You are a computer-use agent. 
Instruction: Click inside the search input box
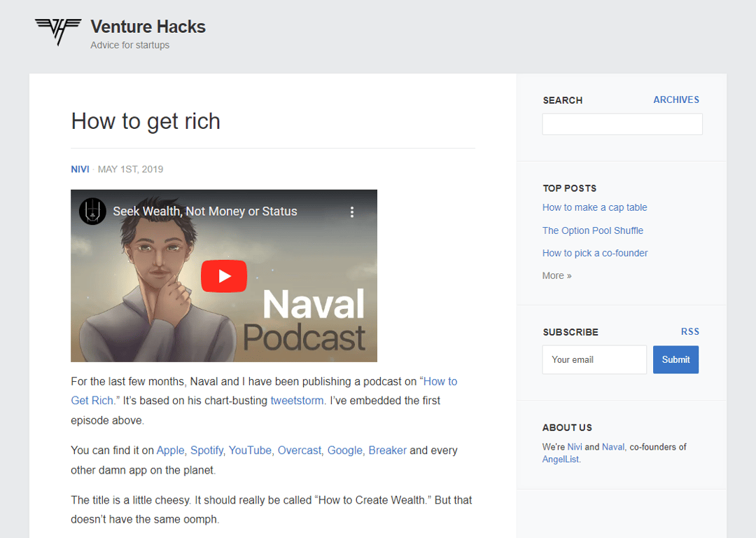pos(622,124)
